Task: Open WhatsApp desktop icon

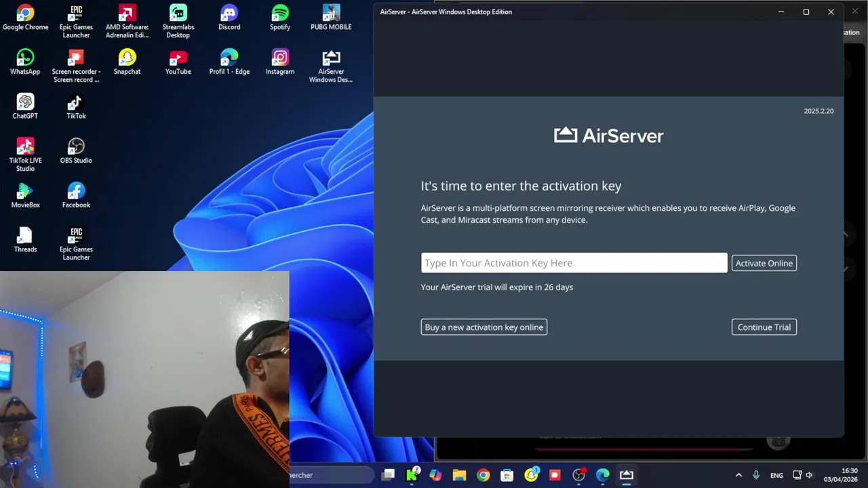Action: (25, 62)
